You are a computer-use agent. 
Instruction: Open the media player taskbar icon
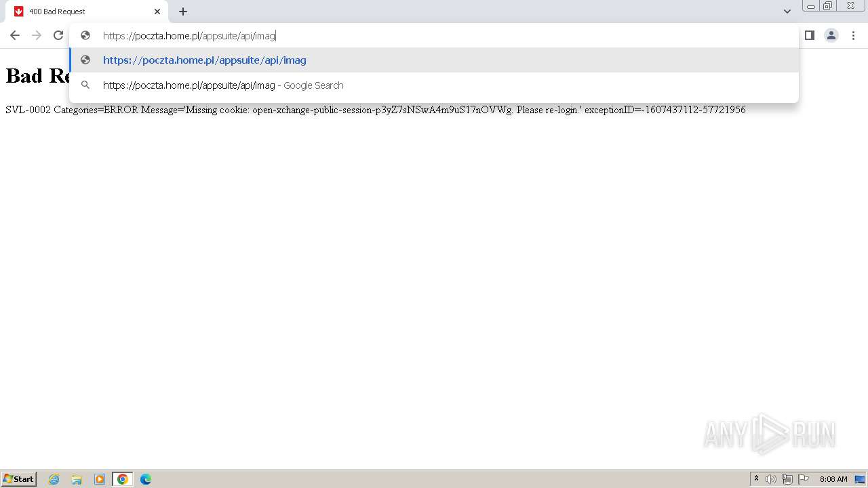tap(100, 479)
